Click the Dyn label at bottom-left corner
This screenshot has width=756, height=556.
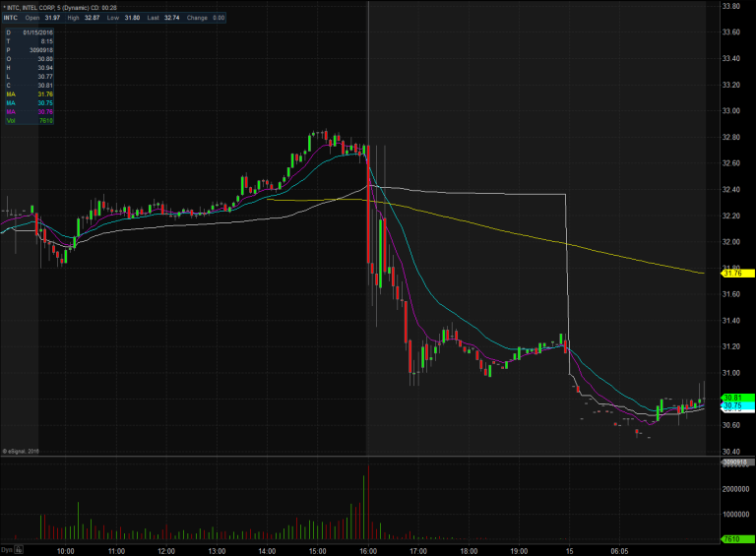[x=7, y=549]
